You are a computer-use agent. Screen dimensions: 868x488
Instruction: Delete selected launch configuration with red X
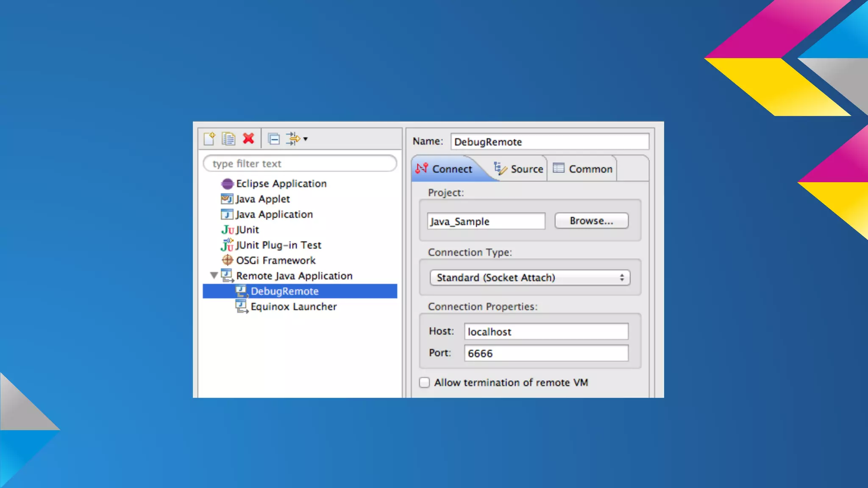248,138
